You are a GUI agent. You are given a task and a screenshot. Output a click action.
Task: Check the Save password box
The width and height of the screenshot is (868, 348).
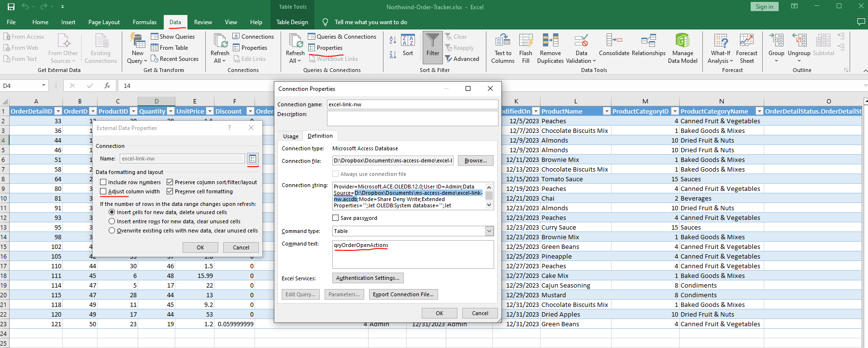tap(336, 218)
